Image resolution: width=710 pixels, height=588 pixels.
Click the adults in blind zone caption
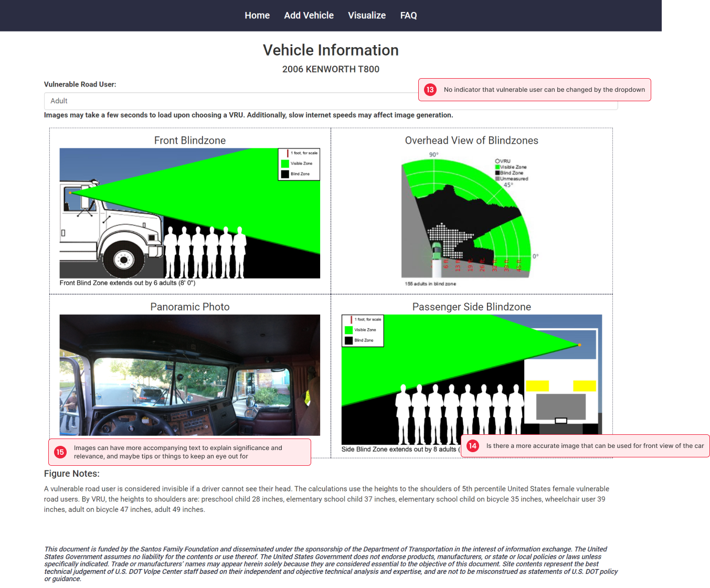coord(430,284)
